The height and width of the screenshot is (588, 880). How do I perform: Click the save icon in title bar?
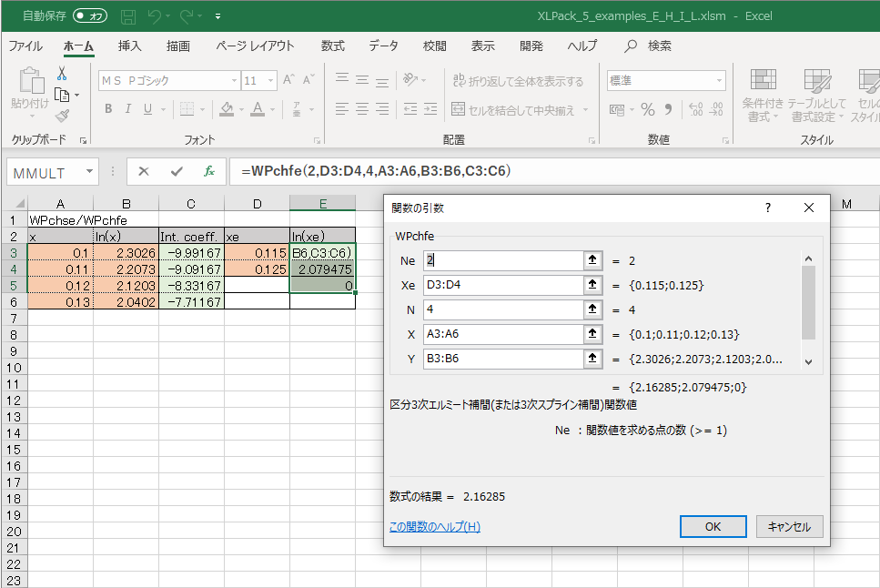tap(128, 16)
